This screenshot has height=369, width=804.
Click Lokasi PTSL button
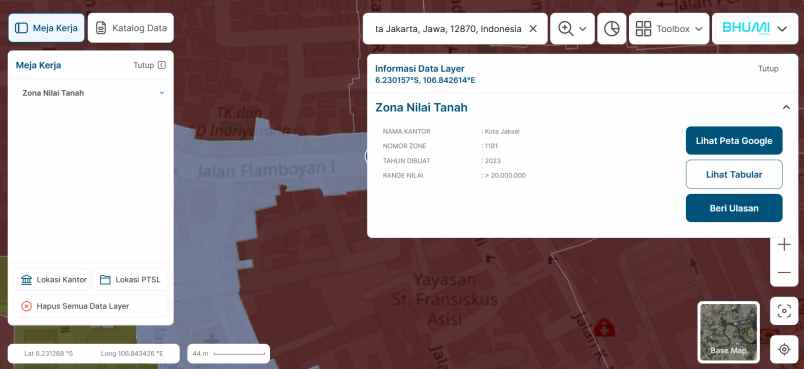coord(130,280)
